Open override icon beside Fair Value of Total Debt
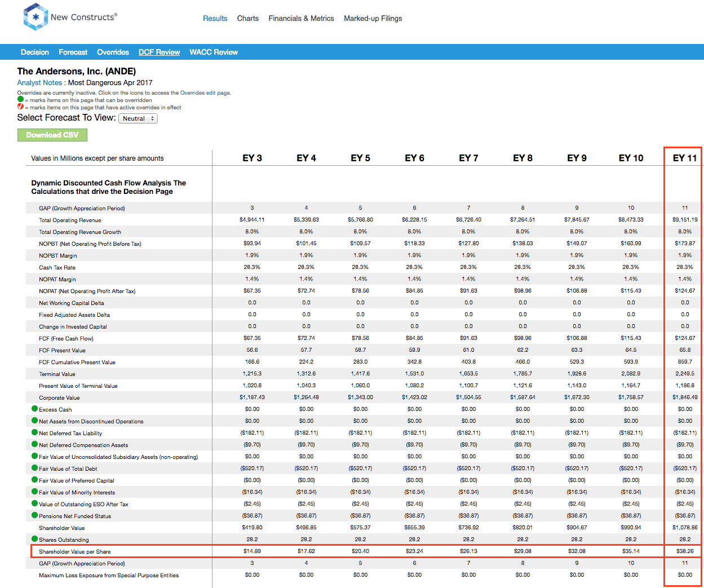This screenshot has width=704, height=588. [35, 468]
